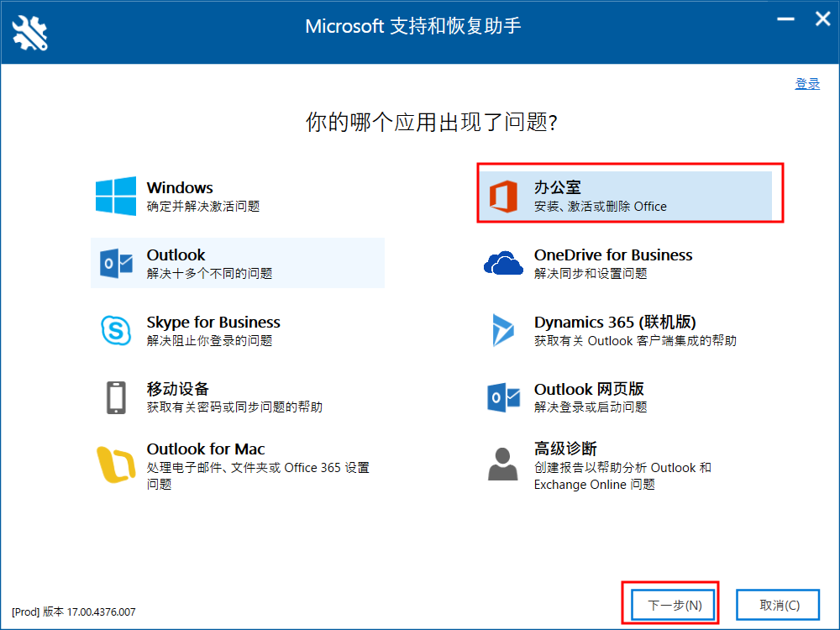The image size is (840, 630).
Task: Click the Outlook envelope icon beside 解决十多个不同的问题
Action: click(116, 263)
